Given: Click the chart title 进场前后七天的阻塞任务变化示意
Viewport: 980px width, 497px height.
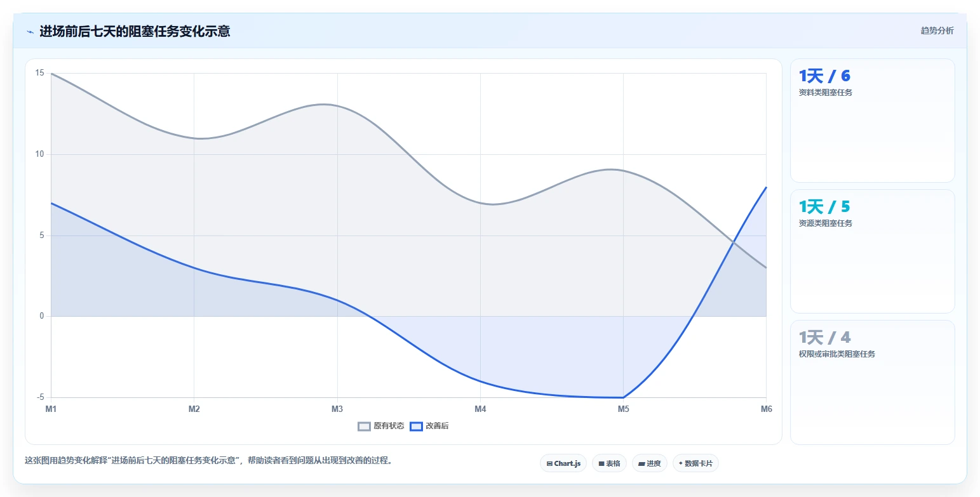Looking at the screenshot, I should click(135, 31).
